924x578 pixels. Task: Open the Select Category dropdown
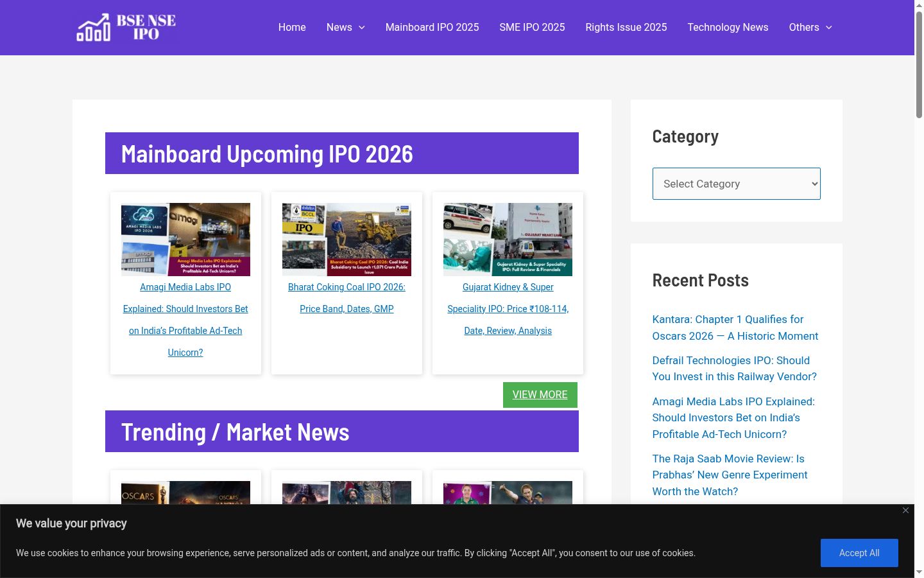(736, 184)
